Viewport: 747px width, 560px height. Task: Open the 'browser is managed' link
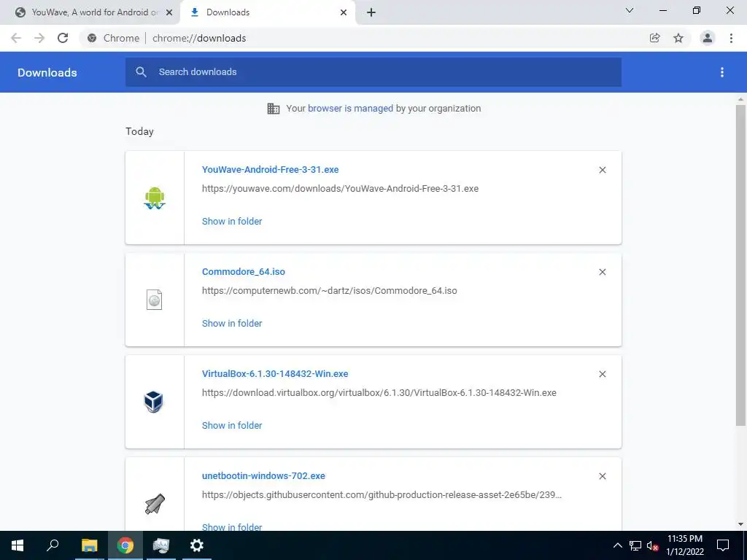(351, 108)
